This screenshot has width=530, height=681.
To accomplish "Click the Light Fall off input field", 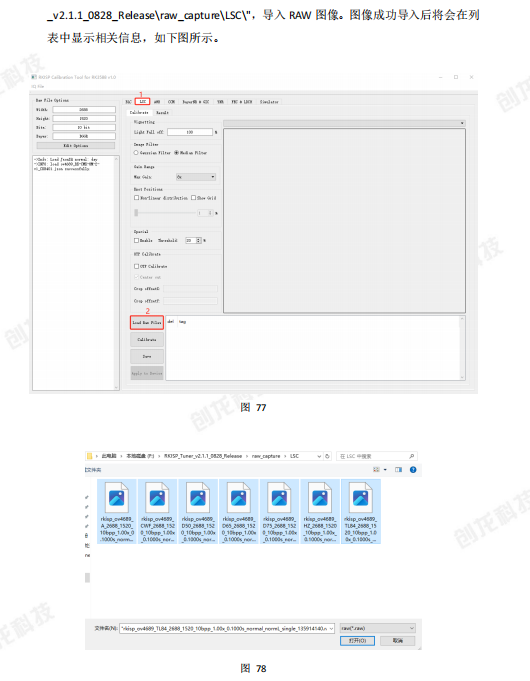I will click(190, 132).
